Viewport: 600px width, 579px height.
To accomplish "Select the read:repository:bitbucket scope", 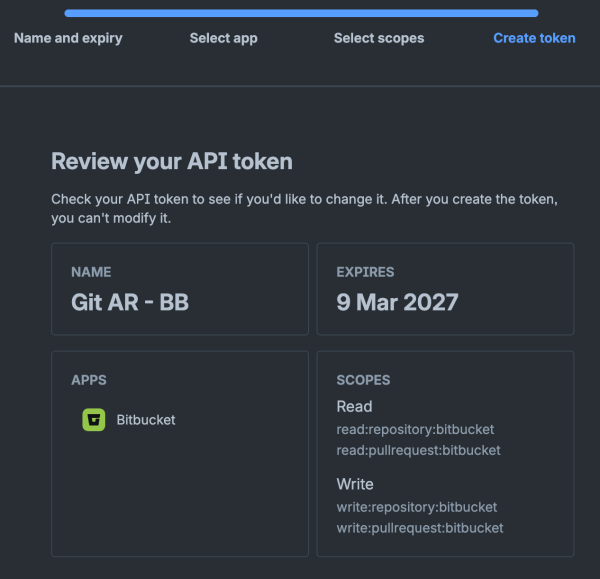I will click(415, 430).
